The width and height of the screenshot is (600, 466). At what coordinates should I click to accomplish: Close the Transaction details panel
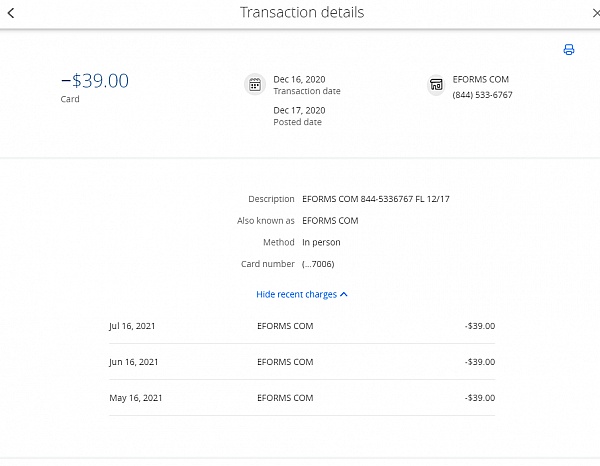596,13
